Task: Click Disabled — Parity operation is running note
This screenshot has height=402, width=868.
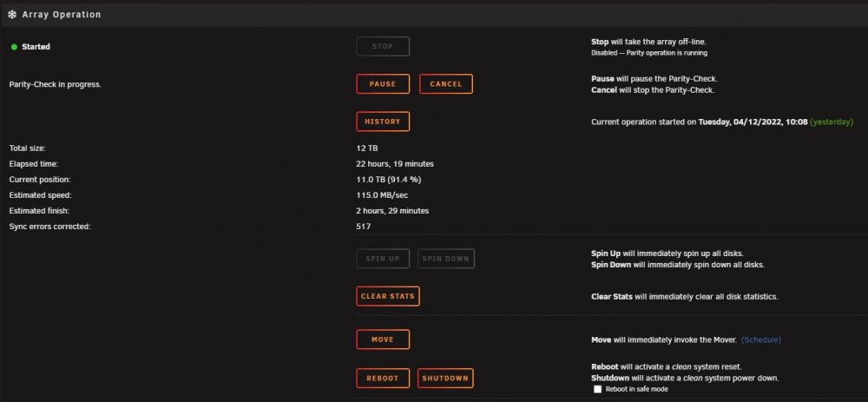Action: [x=649, y=53]
